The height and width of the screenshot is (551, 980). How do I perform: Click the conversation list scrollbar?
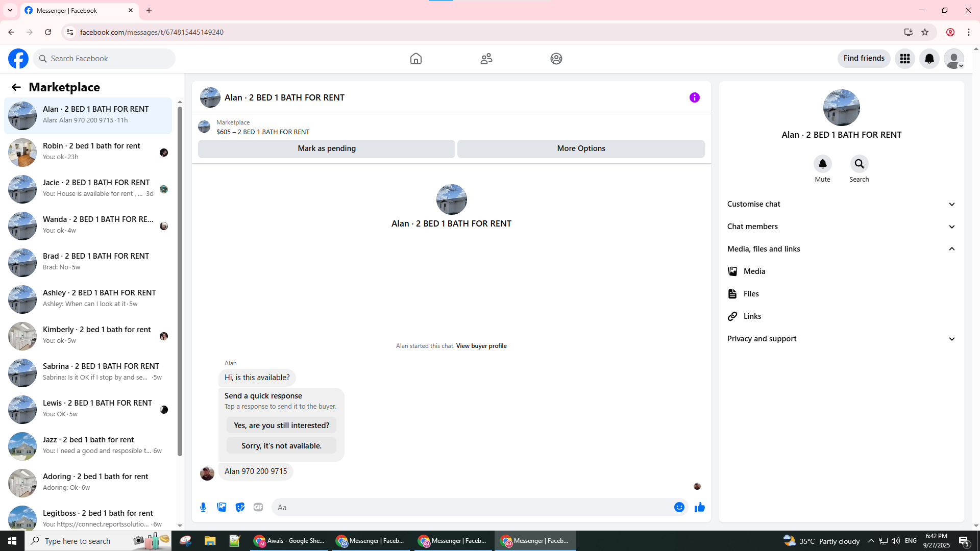tap(180, 281)
